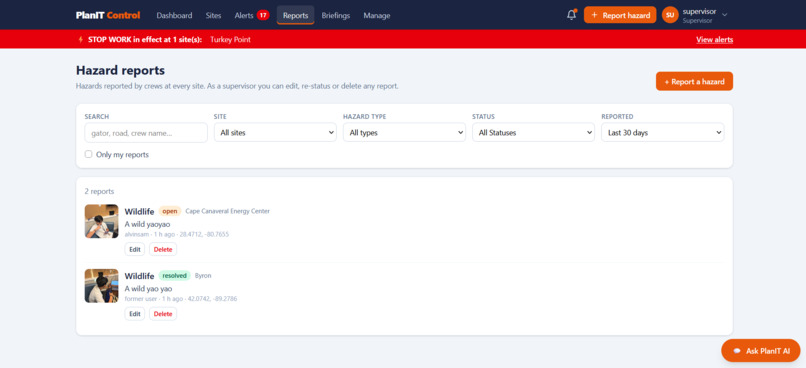Click the Alerts count badge 17
806x368 pixels.
pyautogui.click(x=263, y=15)
